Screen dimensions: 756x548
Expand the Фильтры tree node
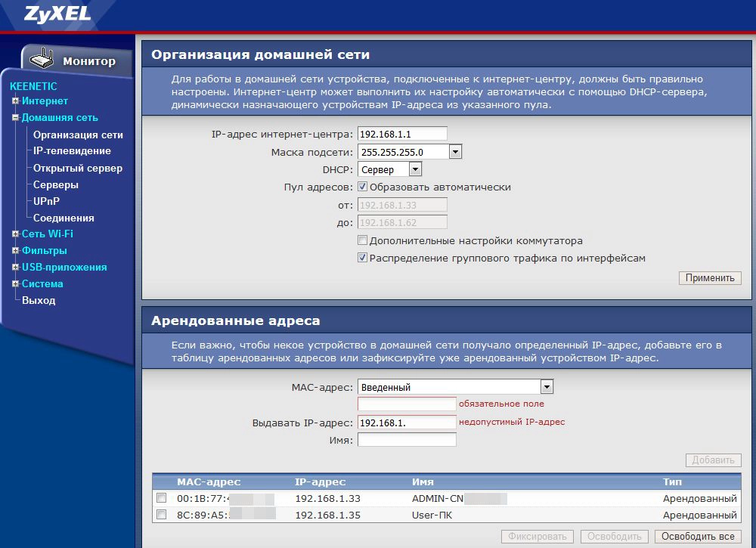coord(15,251)
